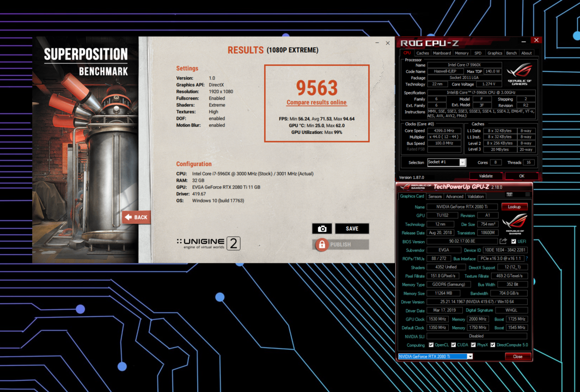Close the Superposition results window
Image resolution: width=580 pixels, height=392 pixels.
(388, 43)
